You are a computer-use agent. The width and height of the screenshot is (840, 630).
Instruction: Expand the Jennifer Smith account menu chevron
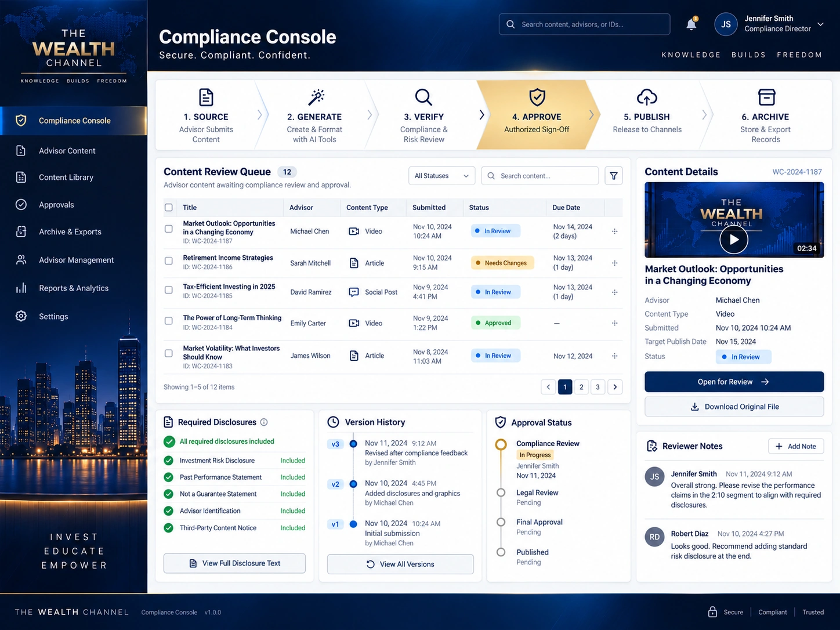click(x=820, y=24)
